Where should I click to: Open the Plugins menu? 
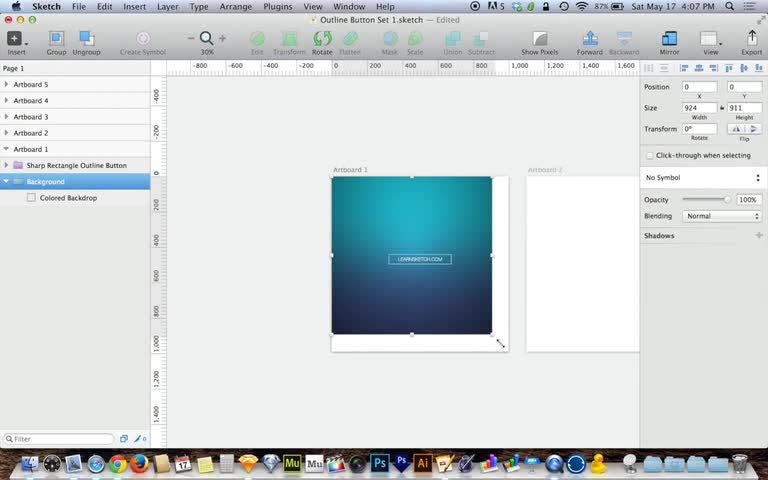[278, 6]
